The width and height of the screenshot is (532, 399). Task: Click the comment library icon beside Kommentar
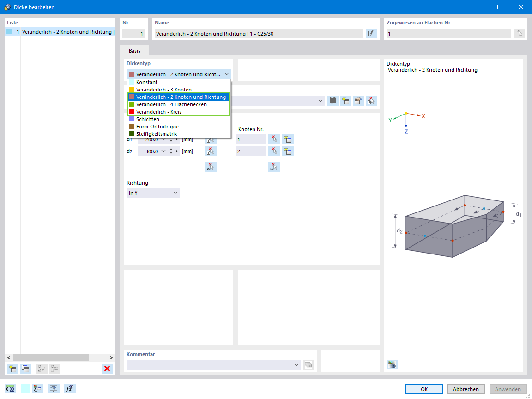(x=308, y=365)
